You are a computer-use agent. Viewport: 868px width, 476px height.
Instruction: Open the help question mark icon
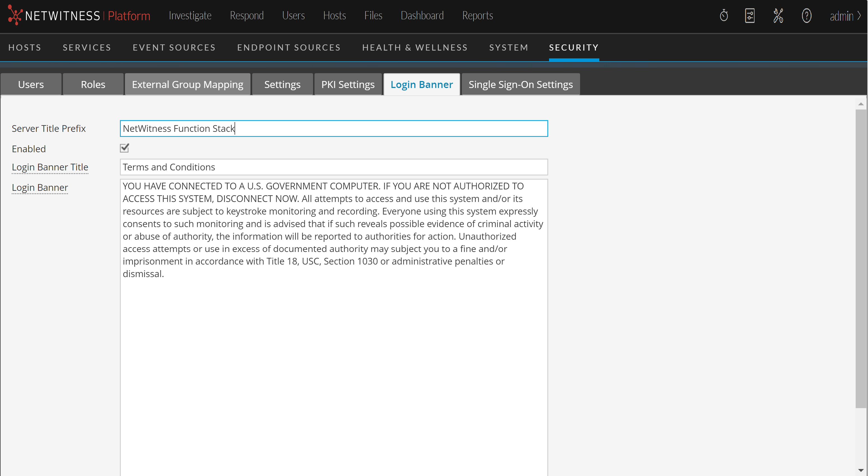coord(806,15)
